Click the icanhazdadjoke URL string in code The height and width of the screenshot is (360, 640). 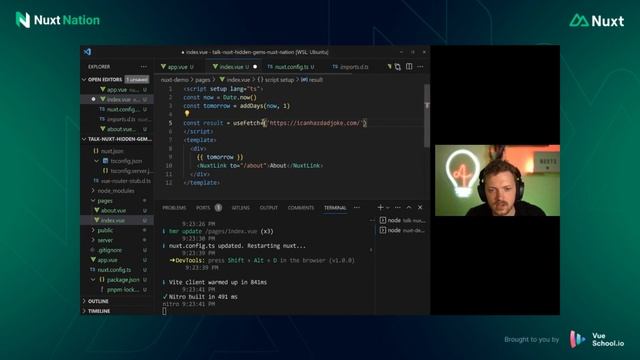pyautogui.click(x=315, y=123)
